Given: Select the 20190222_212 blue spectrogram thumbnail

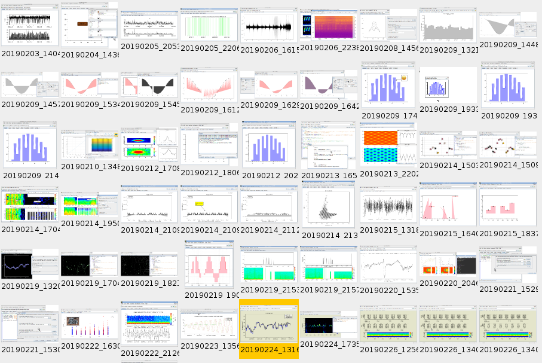Looking at the screenshot, I should pos(149,325).
